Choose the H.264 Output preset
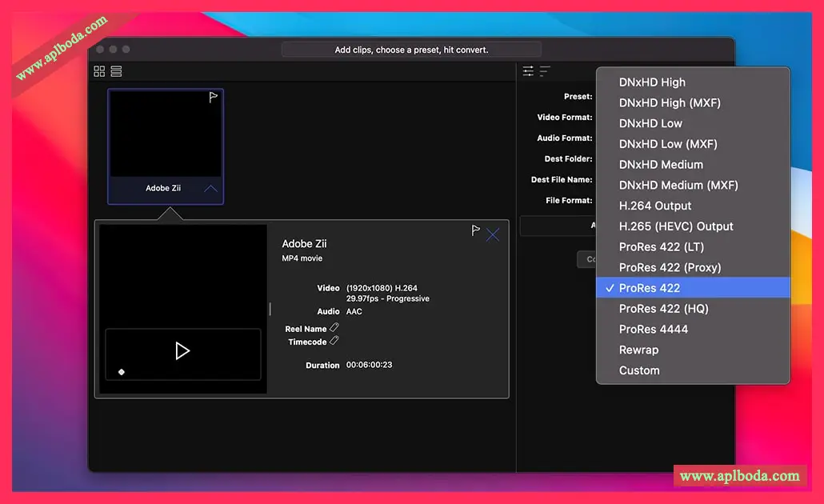The height and width of the screenshot is (504, 824). click(x=655, y=206)
